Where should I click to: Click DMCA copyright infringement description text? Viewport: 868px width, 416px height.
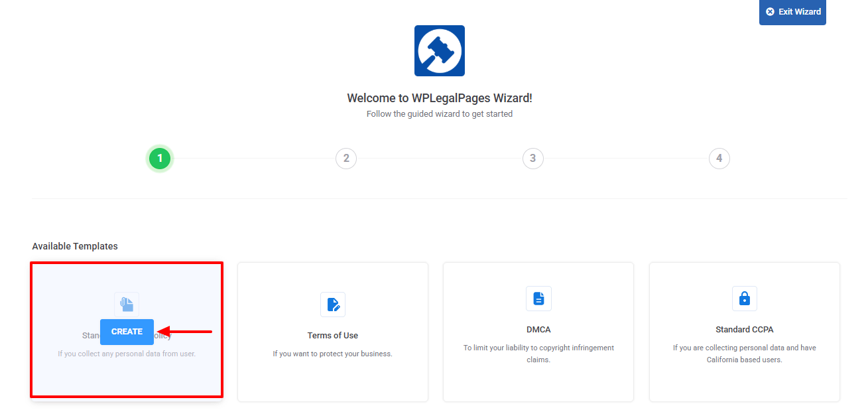(538, 354)
